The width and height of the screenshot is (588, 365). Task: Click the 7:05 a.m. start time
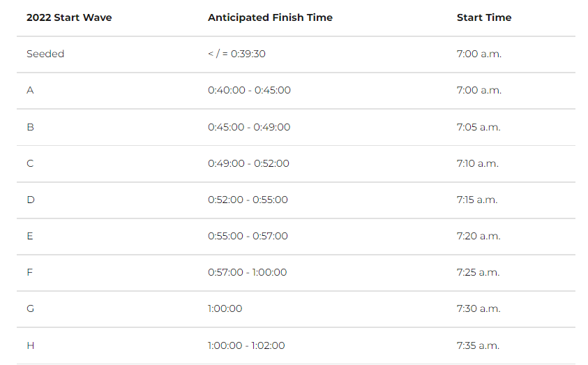478,127
